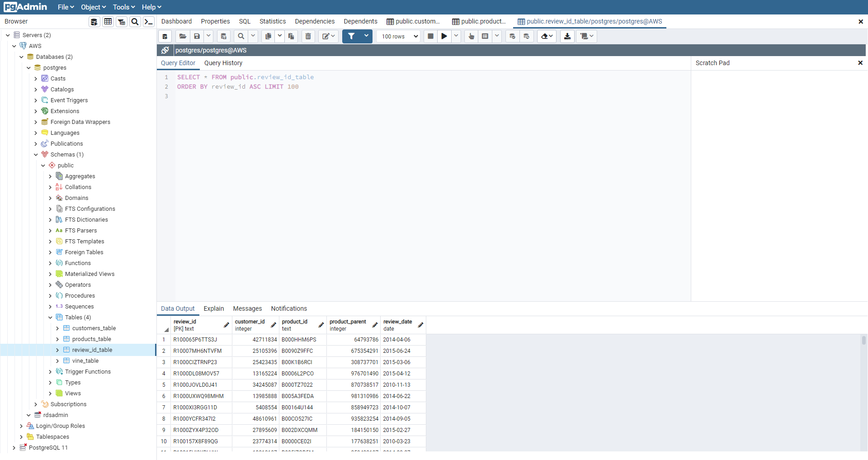The height and width of the screenshot is (460, 868).
Task: Click the Rollback transaction icon
Action: coord(527,36)
